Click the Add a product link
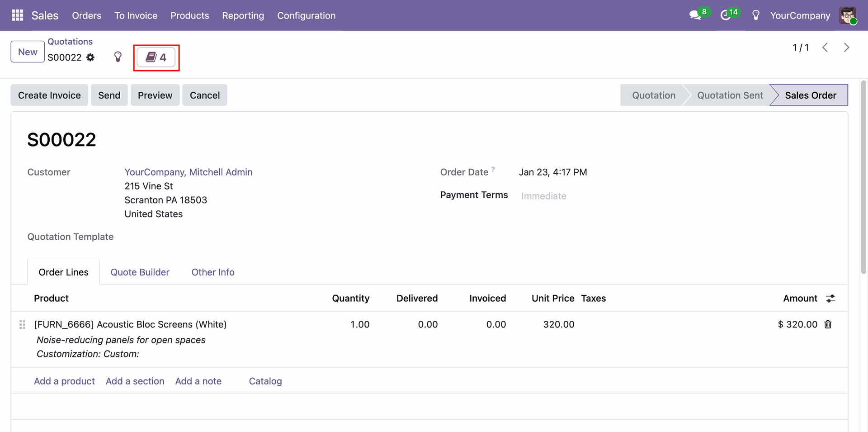This screenshot has width=868, height=432. coord(64,381)
